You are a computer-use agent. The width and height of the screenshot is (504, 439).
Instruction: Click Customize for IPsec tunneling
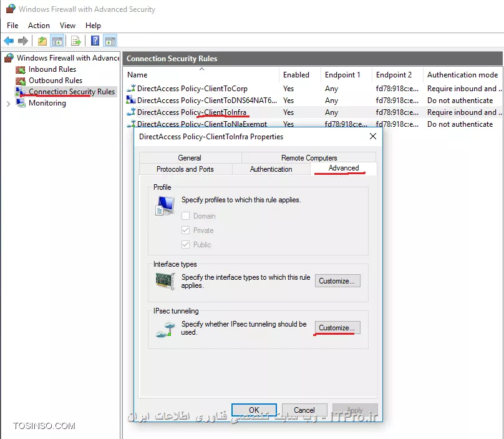point(337,328)
